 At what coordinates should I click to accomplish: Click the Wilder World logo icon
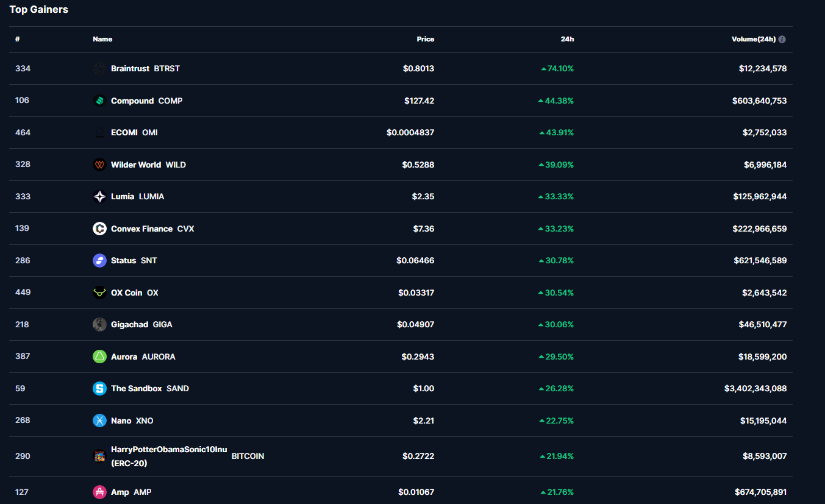point(99,165)
